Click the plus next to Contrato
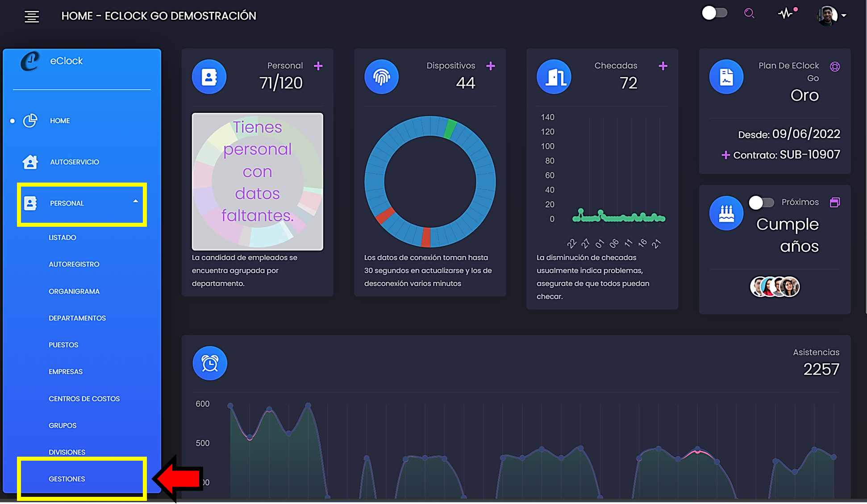 coord(725,155)
